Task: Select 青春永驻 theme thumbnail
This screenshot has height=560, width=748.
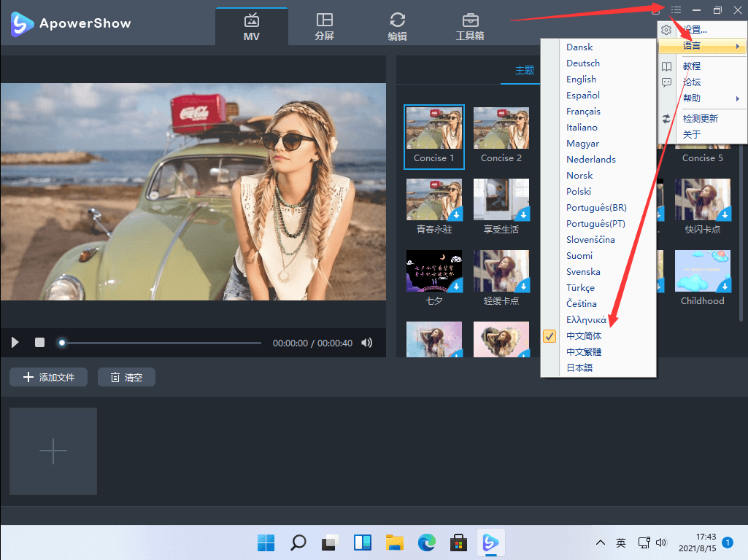Action: click(434, 199)
